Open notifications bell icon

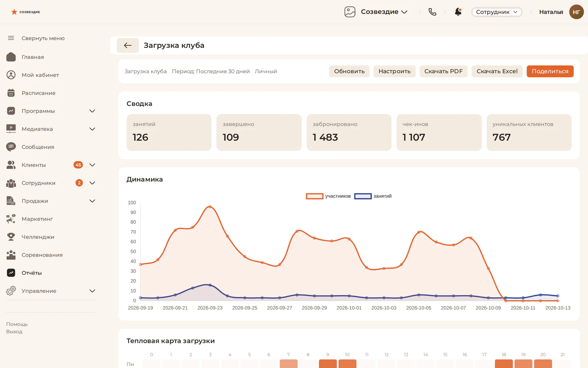pyautogui.click(x=458, y=12)
